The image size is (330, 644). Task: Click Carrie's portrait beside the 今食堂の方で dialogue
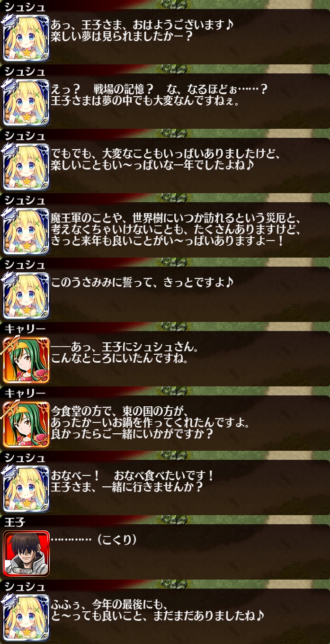point(26,425)
